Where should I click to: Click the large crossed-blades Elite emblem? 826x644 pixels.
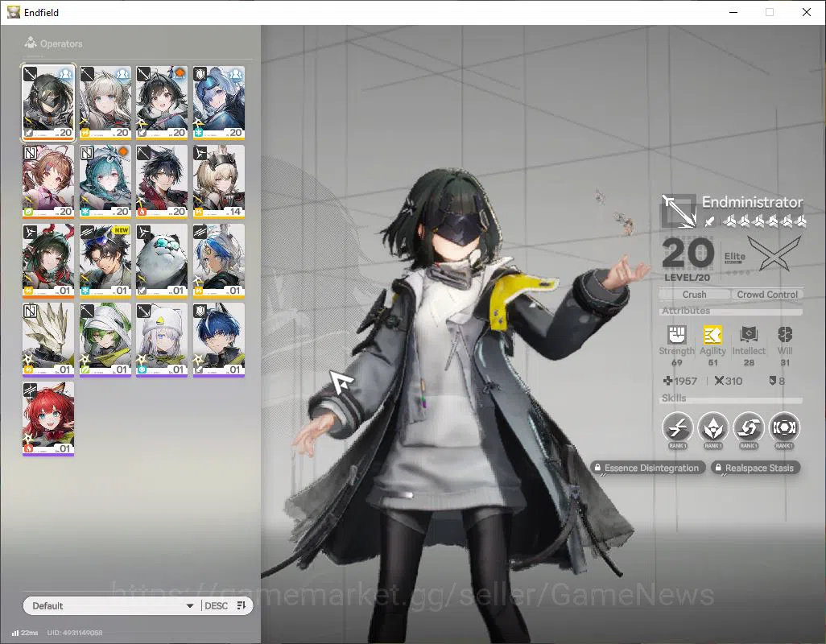pyautogui.click(x=774, y=254)
